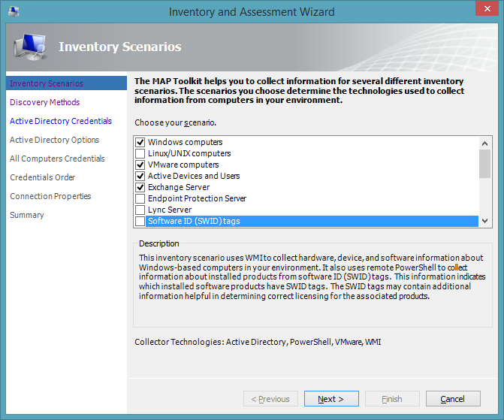The width and height of the screenshot is (504, 420).
Task: Select the Summary step in sidebar
Action: pos(27,215)
